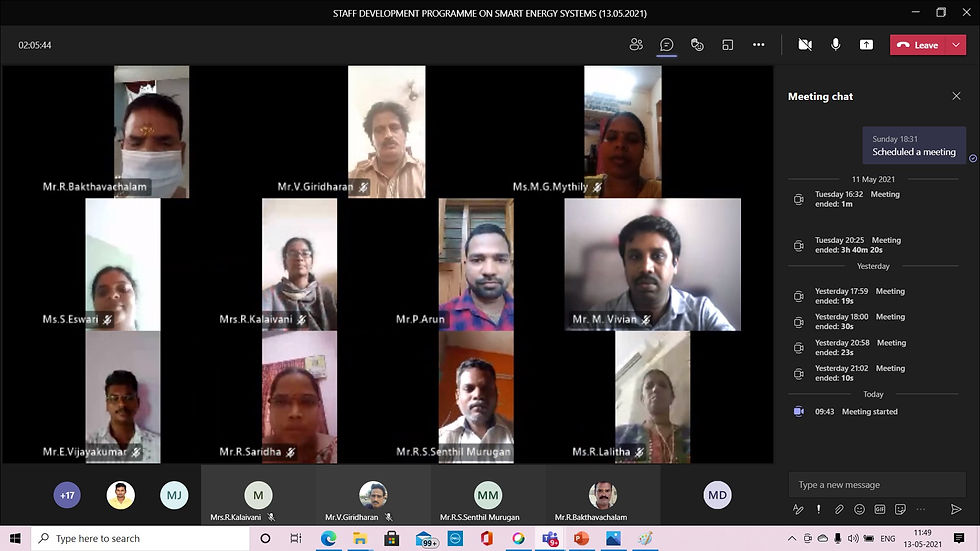Open More actions ellipsis menu
The height and width of the screenshot is (551, 980).
pyautogui.click(x=758, y=44)
